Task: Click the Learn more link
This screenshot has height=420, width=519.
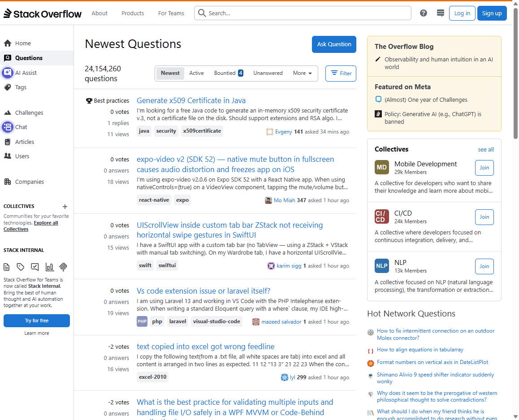Action: [37, 333]
